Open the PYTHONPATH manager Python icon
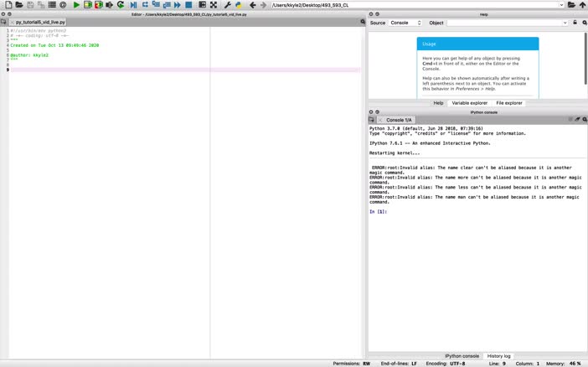Viewport: 588px width, 367px height. (x=238, y=5)
